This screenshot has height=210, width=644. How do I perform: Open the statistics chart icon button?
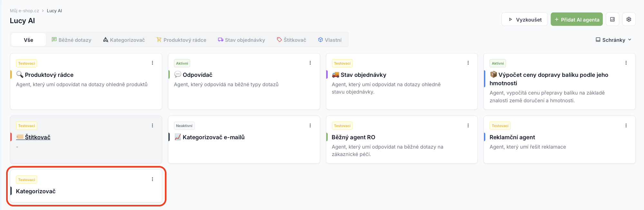click(612, 19)
